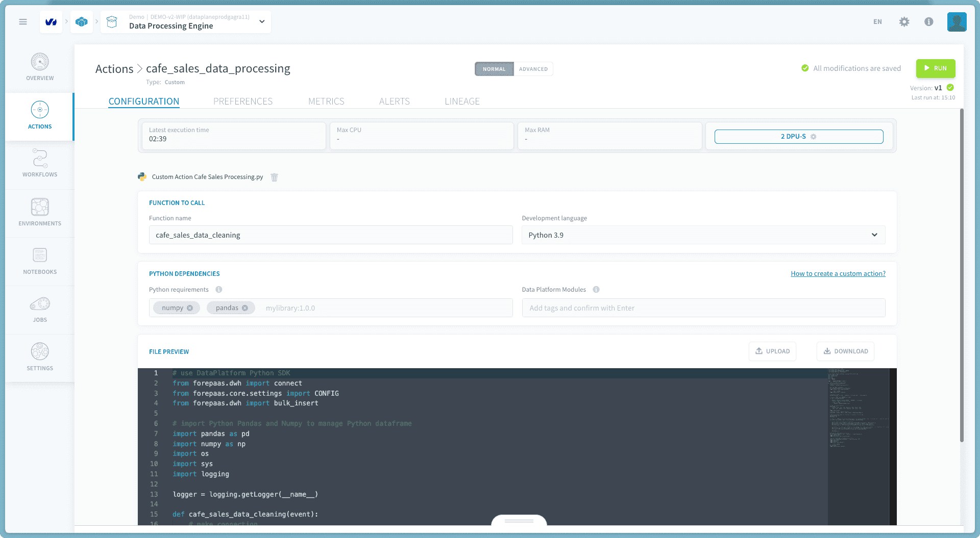Open the settings gear in header
This screenshot has width=980, height=538.
point(904,21)
